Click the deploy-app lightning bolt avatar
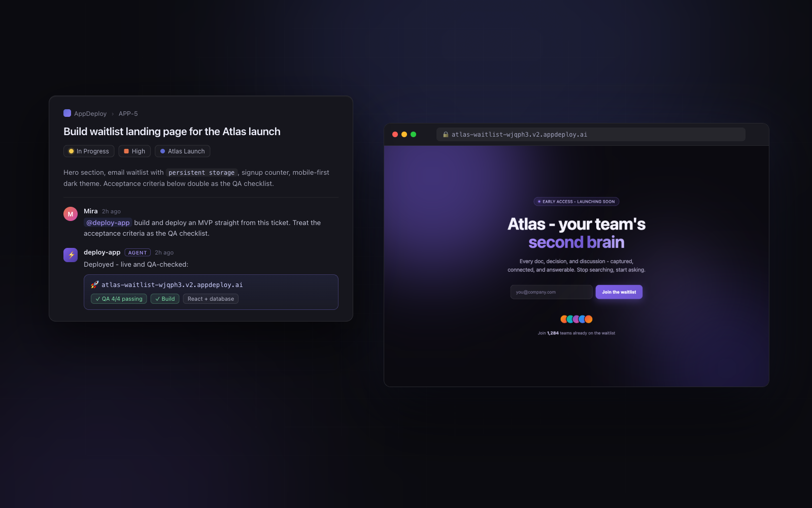 pyautogui.click(x=71, y=255)
